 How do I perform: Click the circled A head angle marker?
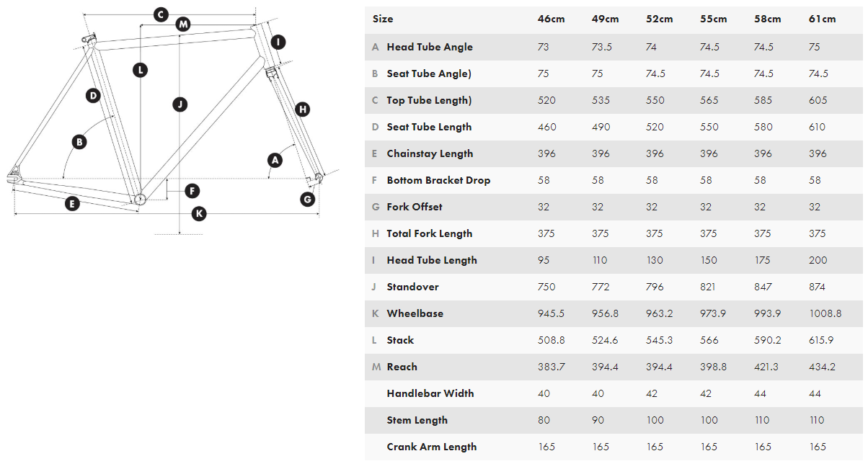pos(274,160)
